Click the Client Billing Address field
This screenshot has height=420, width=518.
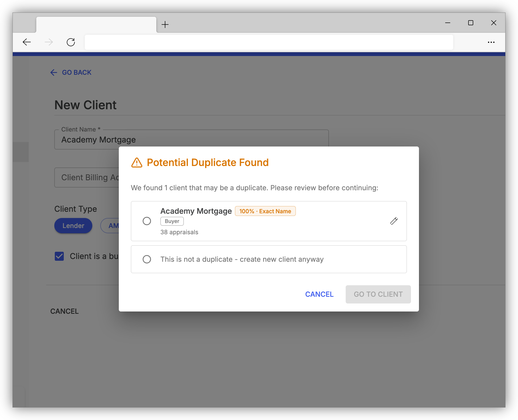(87, 177)
